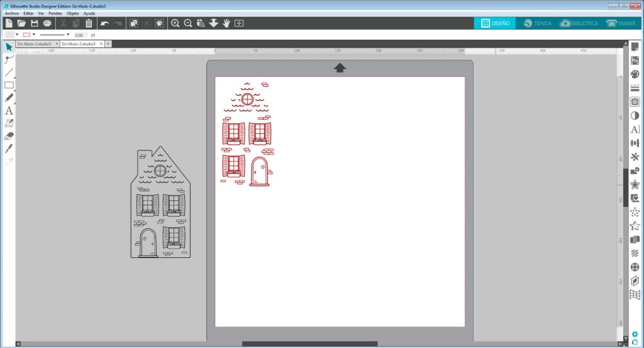Screen dimensions: 644x348
Task: Open the Archivo menu
Action: [x=12, y=13]
